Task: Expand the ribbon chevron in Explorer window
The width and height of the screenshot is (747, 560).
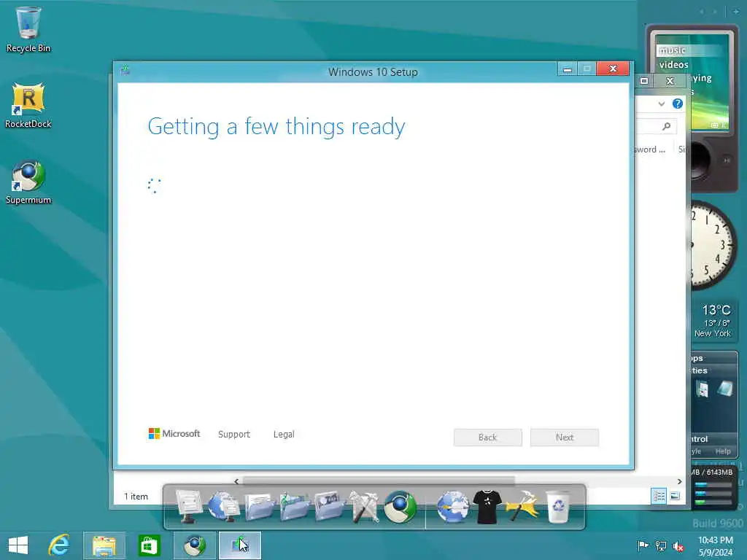Action: [x=661, y=104]
